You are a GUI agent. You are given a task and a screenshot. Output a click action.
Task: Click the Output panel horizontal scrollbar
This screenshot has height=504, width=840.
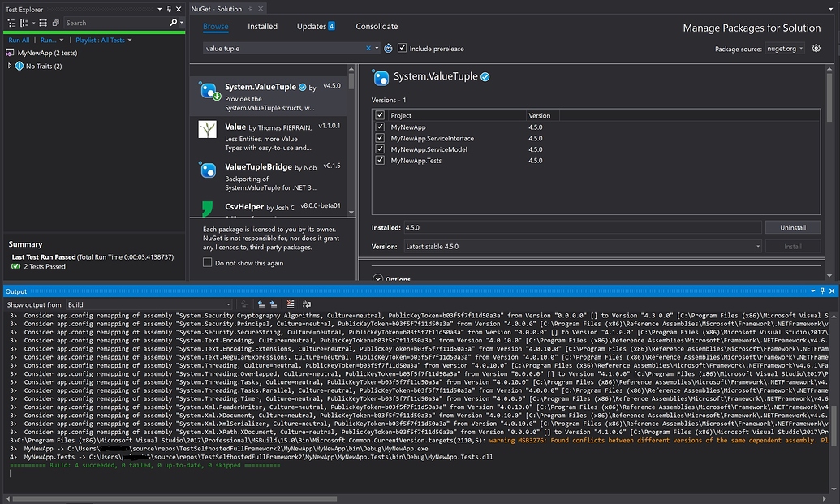coord(174,498)
